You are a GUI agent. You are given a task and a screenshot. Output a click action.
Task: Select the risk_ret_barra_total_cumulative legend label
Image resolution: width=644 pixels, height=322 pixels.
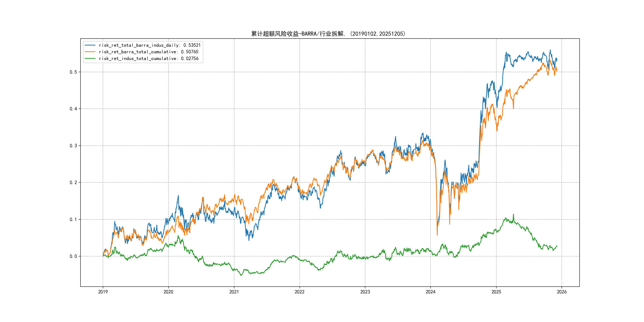(x=148, y=52)
